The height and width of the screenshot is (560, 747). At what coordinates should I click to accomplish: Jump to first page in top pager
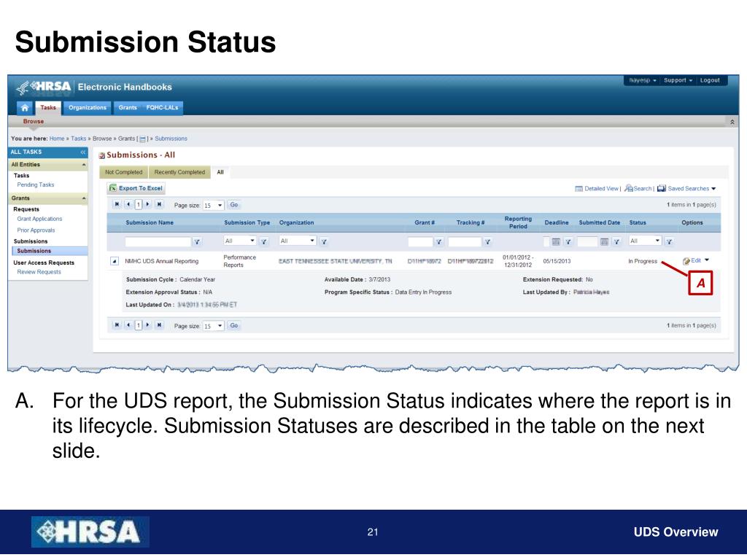(117, 204)
